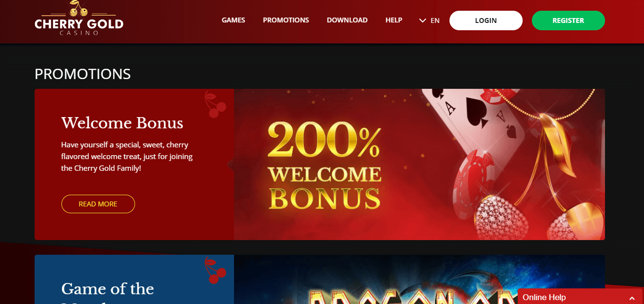
Task: Click the language chevron arrow
Action: coord(423,20)
